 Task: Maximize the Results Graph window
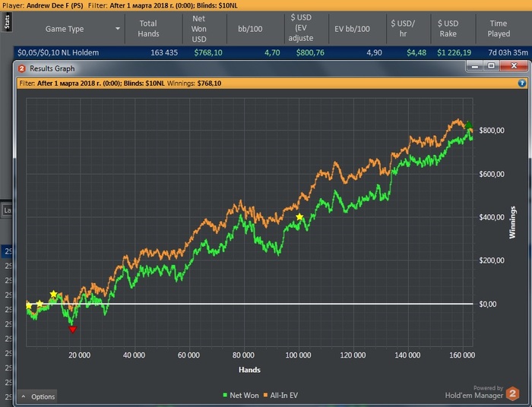pos(491,66)
